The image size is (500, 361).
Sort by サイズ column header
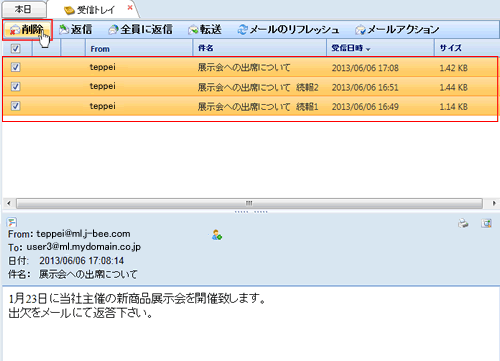pos(466,49)
